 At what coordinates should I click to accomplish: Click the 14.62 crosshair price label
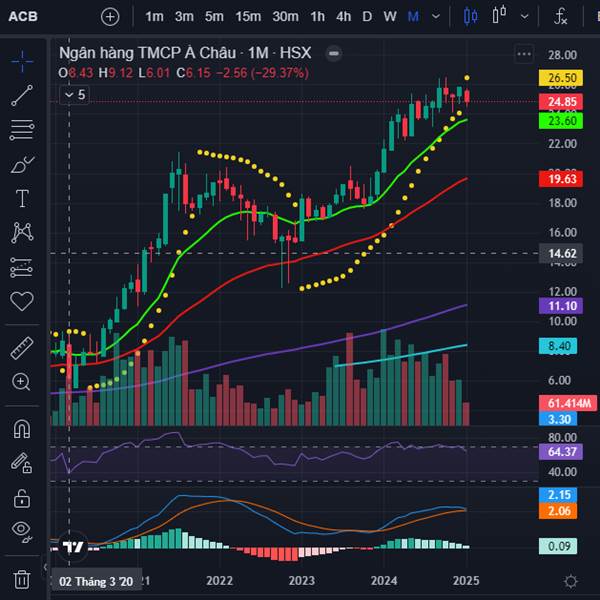click(x=561, y=253)
